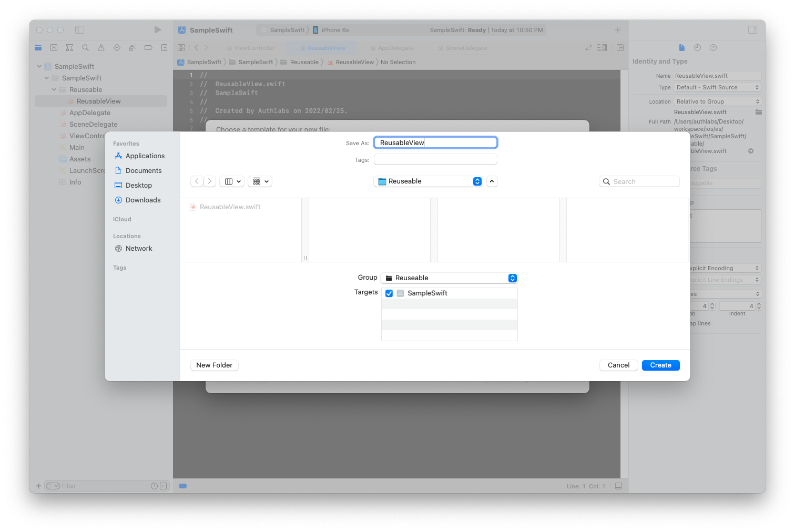Image resolution: width=795 pixels, height=532 pixels.
Task: Add an editor on the right
Action: coord(620,48)
